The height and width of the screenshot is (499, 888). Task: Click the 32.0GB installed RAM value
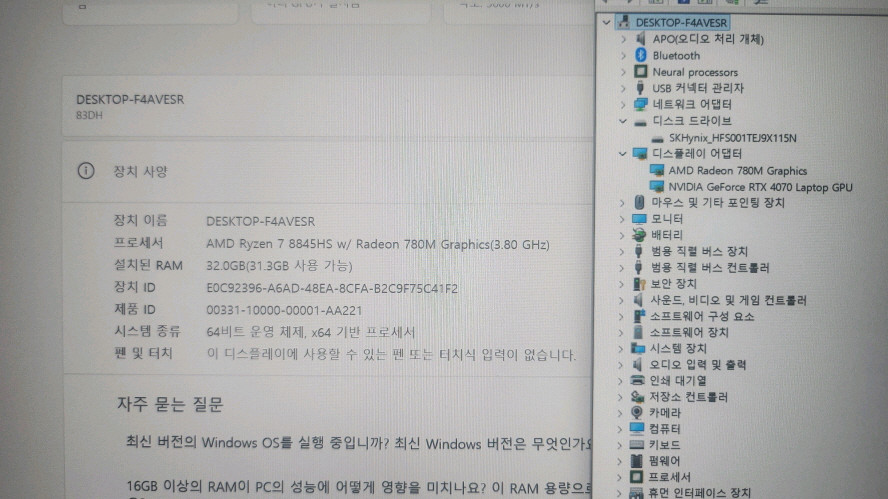tap(279, 266)
